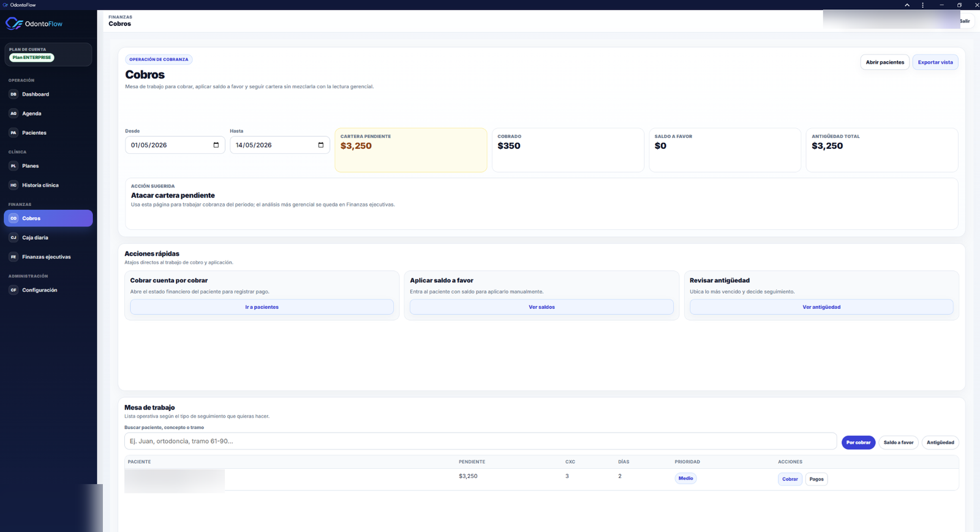Click the DÍAS column header
This screenshot has height=532, width=980.
(624, 462)
